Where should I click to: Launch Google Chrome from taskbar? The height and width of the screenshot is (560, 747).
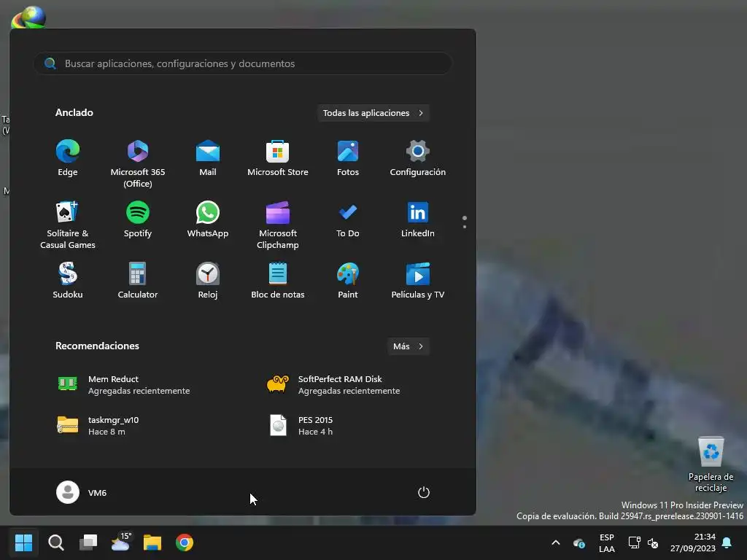185,542
